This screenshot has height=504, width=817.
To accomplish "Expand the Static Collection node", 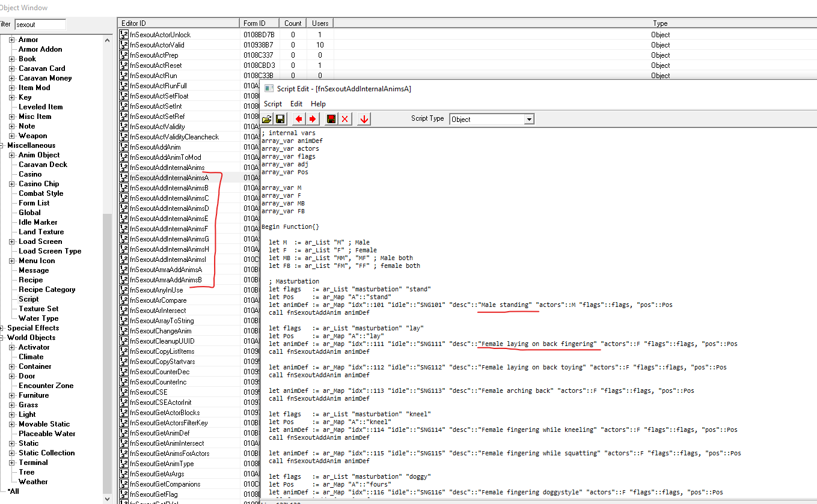I will click(11, 453).
